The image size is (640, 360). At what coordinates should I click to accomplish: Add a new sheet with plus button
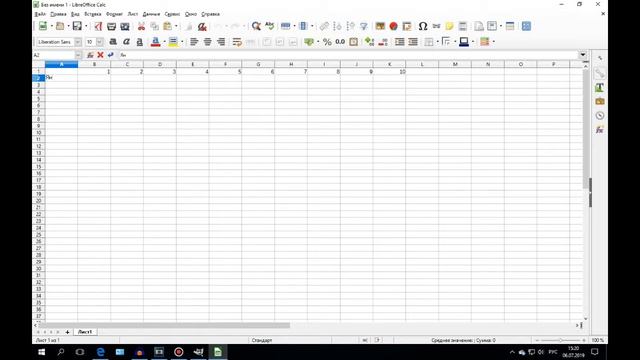coord(67,332)
